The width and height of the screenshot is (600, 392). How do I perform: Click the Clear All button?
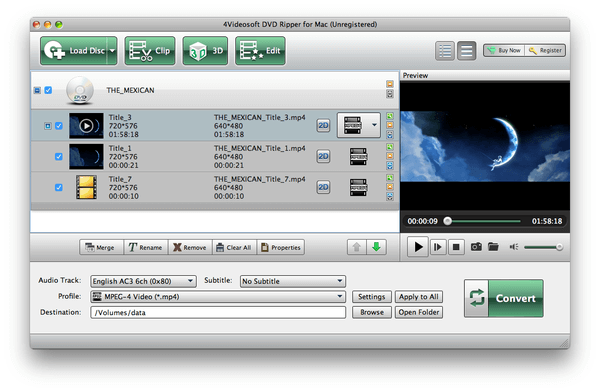coord(235,247)
